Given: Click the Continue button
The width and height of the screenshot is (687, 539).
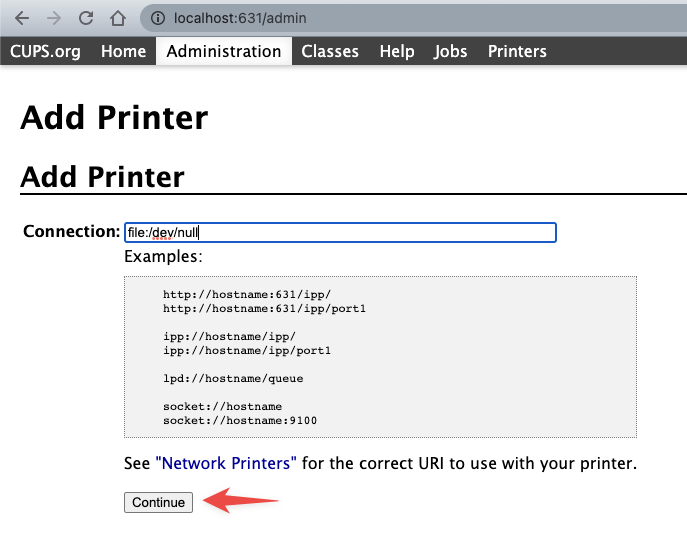Looking at the screenshot, I should (x=158, y=502).
